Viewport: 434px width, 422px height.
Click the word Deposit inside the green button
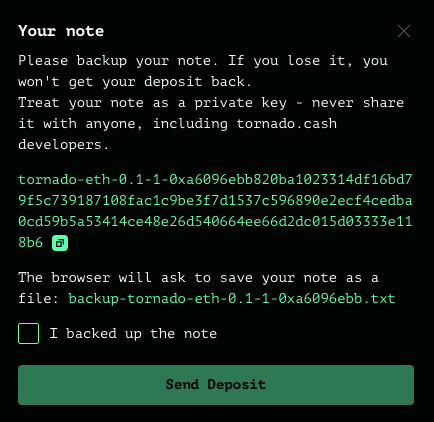(237, 385)
